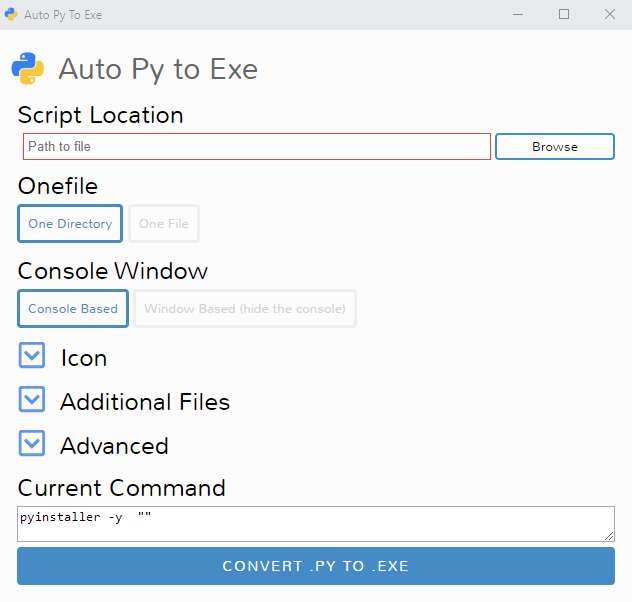Image resolution: width=632 pixels, height=602 pixels.
Task: Select the One File option
Action: [164, 224]
